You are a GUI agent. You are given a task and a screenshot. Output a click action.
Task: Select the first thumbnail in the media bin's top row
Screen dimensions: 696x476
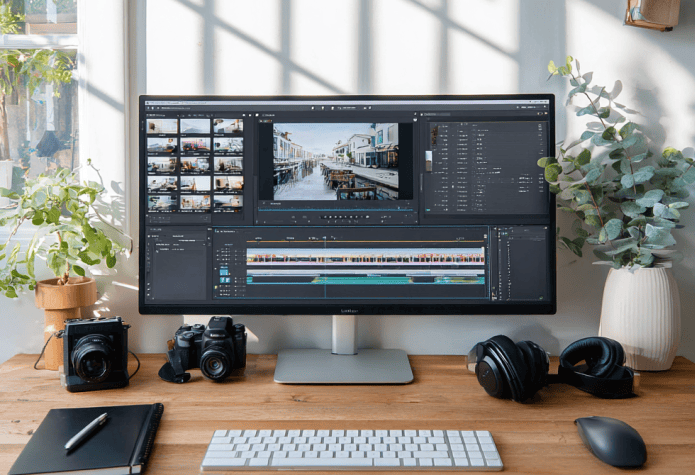162,126
